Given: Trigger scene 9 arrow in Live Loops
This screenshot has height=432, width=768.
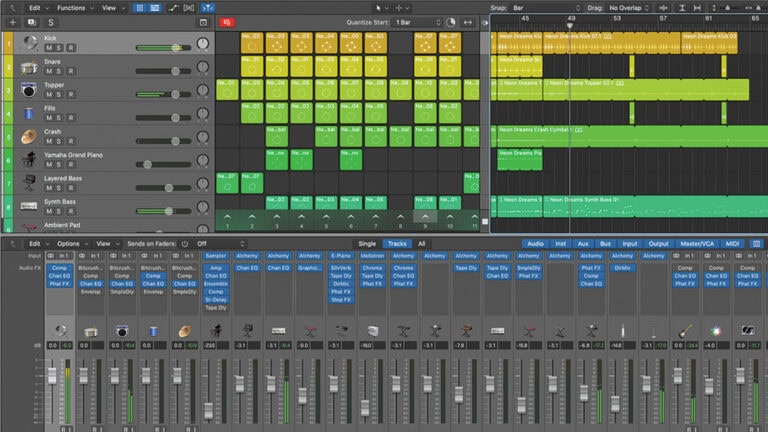Looking at the screenshot, I should [425, 216].
